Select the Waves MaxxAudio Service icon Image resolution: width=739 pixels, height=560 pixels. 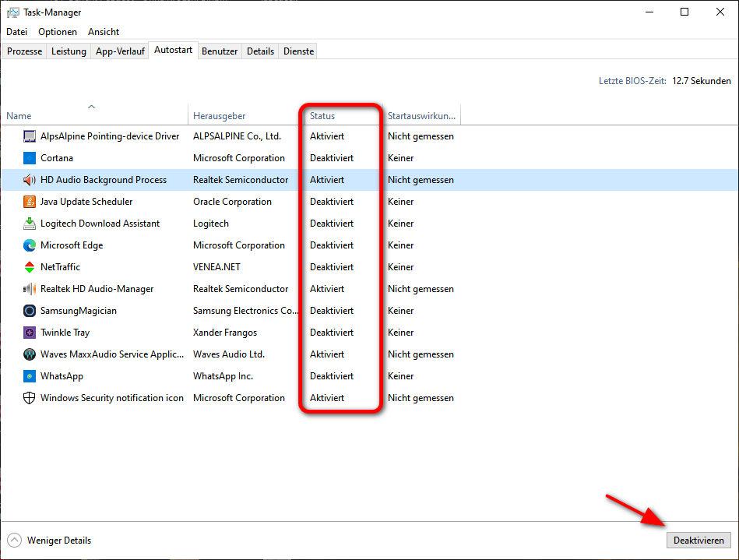(30, 354)
